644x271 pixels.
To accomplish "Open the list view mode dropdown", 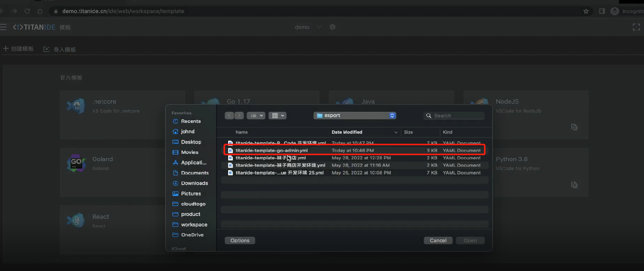I will pos(256,116).
